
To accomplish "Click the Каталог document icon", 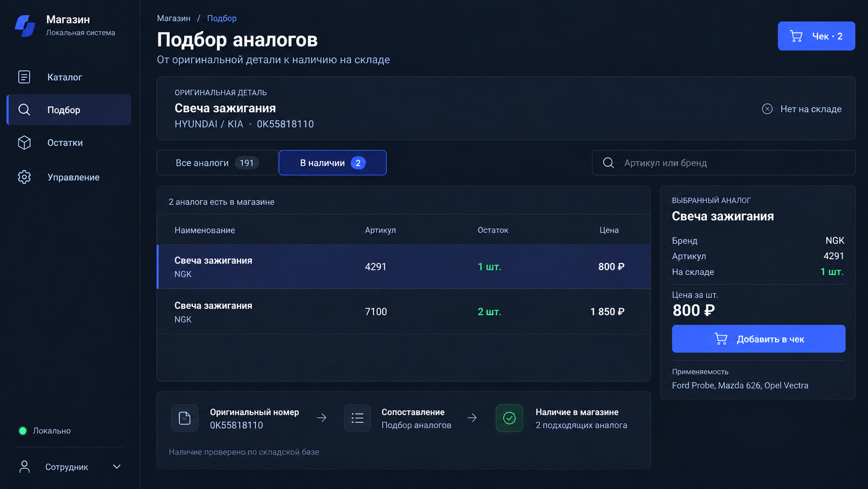I will [x=24, y=77].
